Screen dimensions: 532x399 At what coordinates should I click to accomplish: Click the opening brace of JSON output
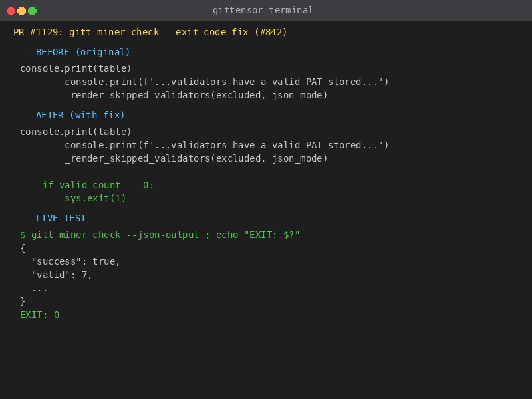point(23,248)
